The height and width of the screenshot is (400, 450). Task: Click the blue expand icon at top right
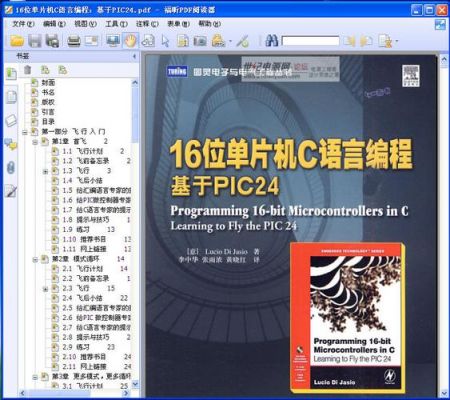pyautogui.click(x=440, y=24)
